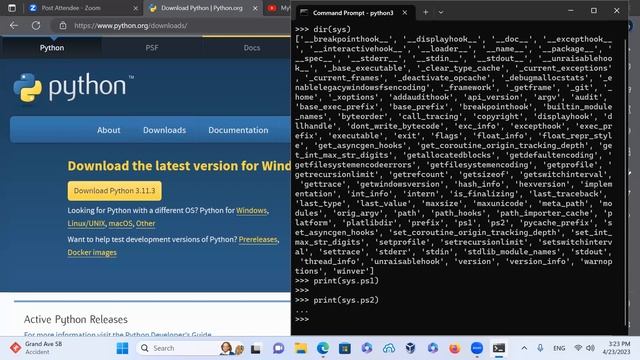View site information lock icon
Screen dimensions: 640x360
coord(63,26)
